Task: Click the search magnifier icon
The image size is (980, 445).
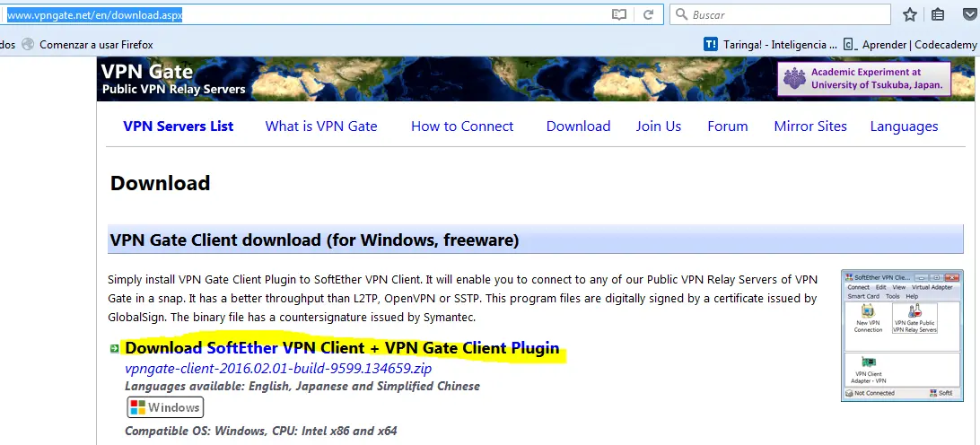Action: [682, 14]
